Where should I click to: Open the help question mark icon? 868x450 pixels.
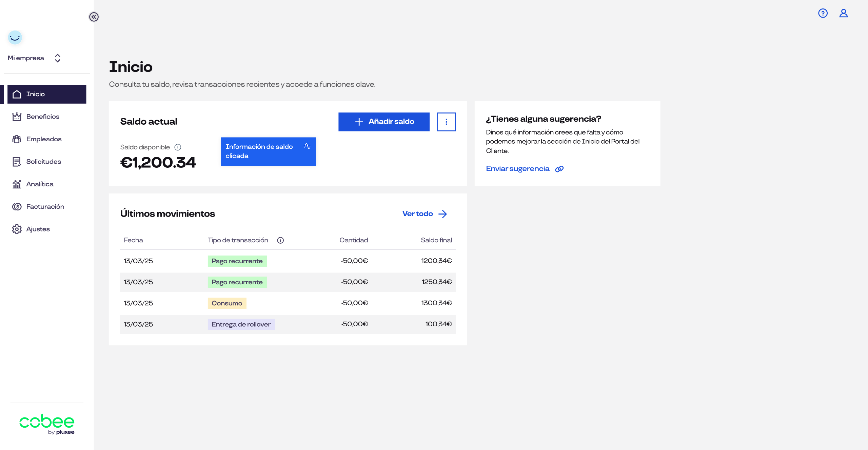click(823, 13)
